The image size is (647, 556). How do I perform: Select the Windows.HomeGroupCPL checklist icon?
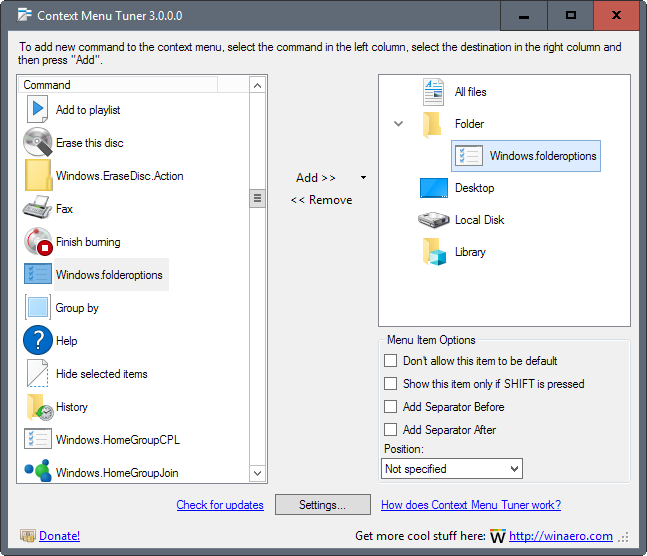coord(38,439)
